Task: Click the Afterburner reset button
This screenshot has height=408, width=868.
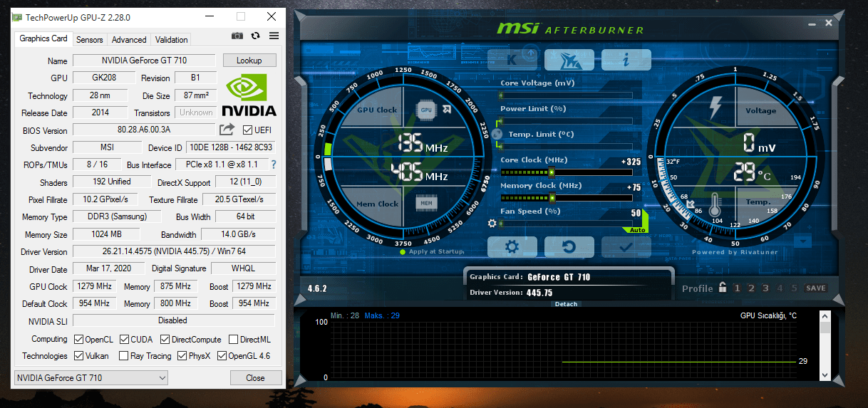Action: pos(569,247)
